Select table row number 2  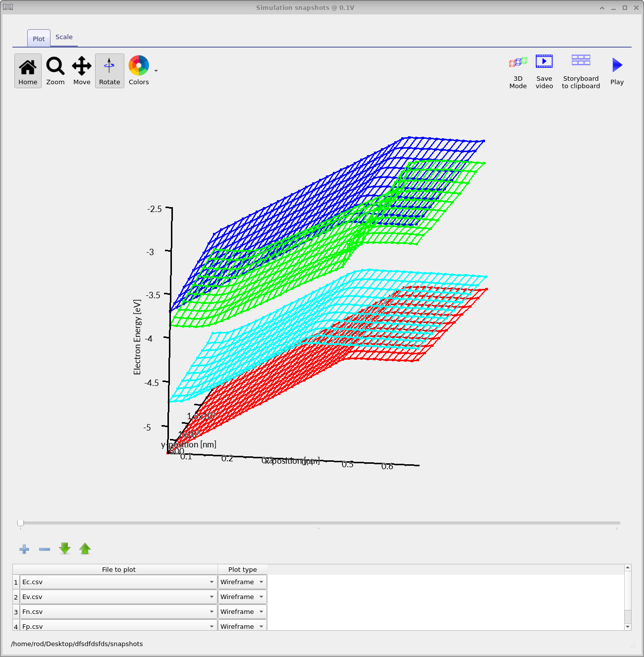pyautogui.click(x=16, y=597)
